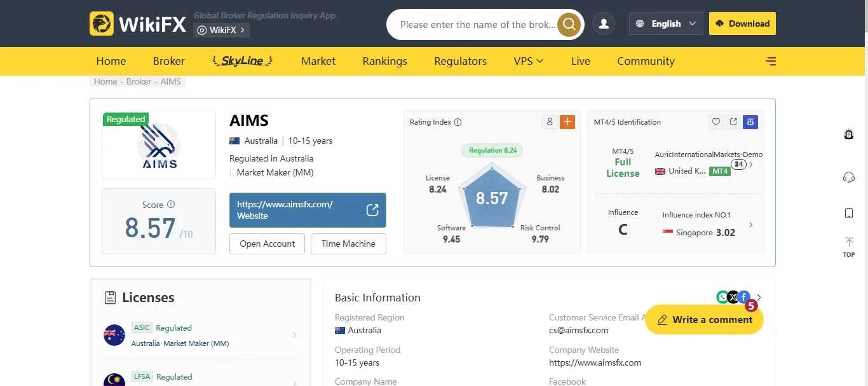Screen dimensions: 868x386
Task: Open the Rankings menu item
Action: coord(385,61)
